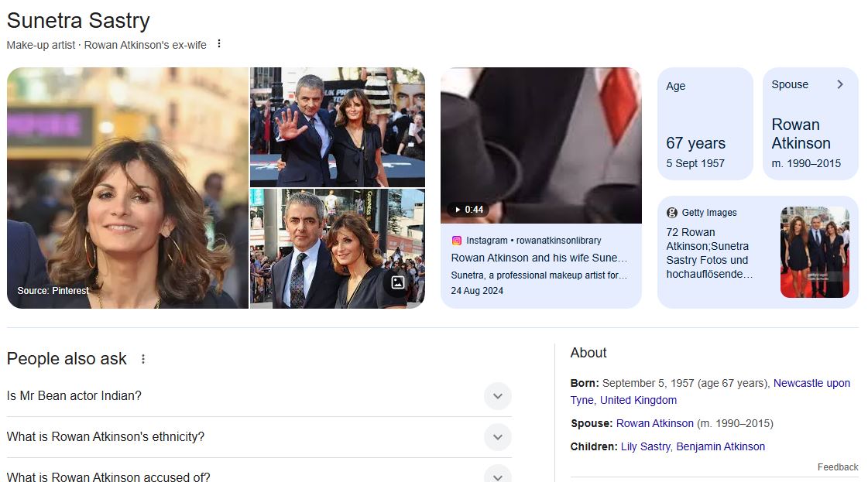The image size is (868, 482).
Task: Click the 'Sunetra Sastry' heading
Action: [x=78, y=20]
